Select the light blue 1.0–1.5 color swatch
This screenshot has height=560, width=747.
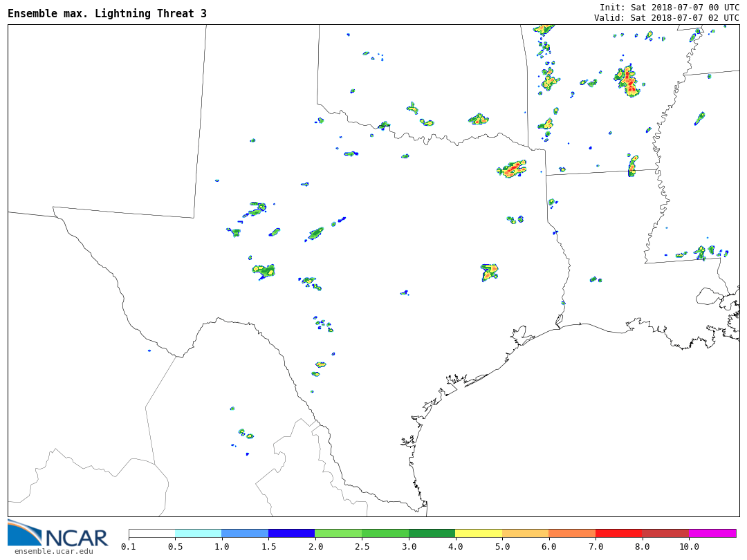245,534
